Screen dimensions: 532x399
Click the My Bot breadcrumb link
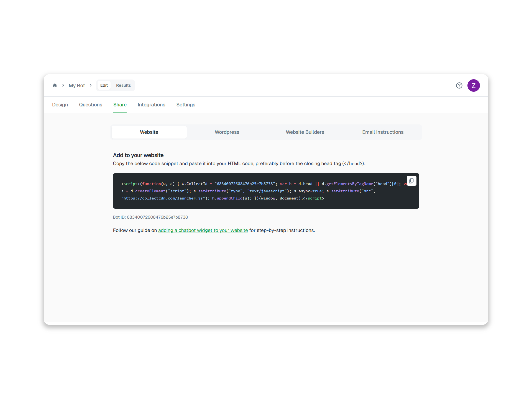click(x=77, y=85)
